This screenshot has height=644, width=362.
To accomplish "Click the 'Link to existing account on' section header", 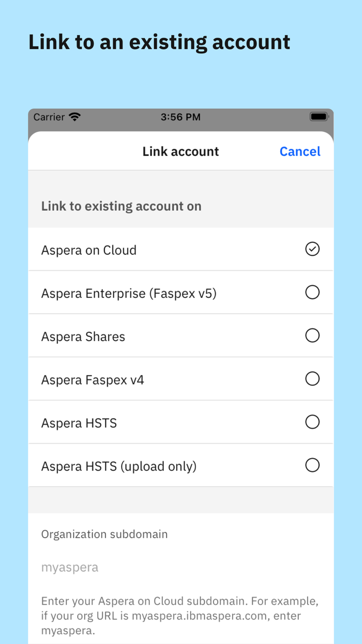I will point(121,206).
